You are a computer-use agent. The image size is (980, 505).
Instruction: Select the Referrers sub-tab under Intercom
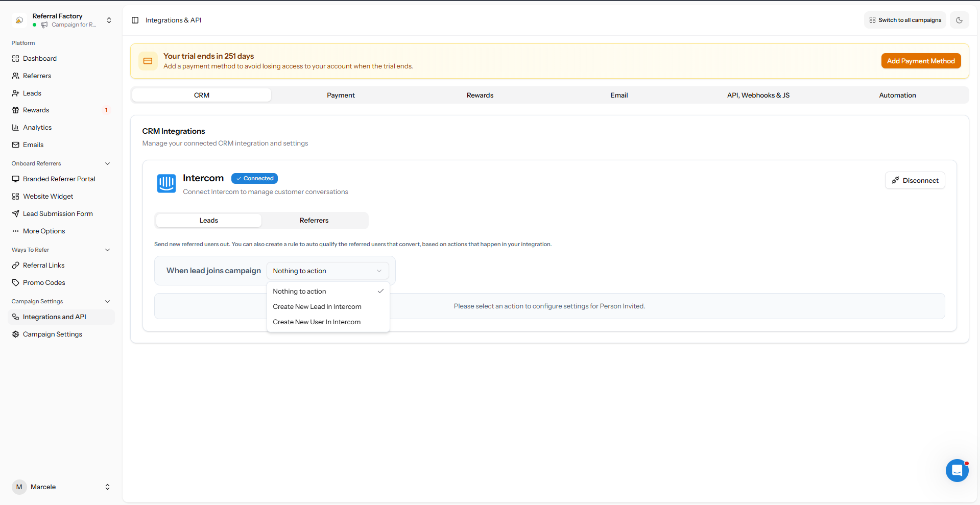tap(314, 221)
